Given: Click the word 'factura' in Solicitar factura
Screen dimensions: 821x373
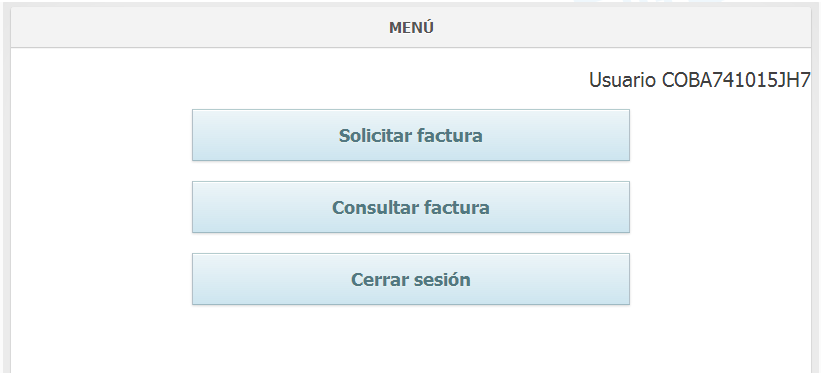Looking at the screenshot, I should (450, 135).
